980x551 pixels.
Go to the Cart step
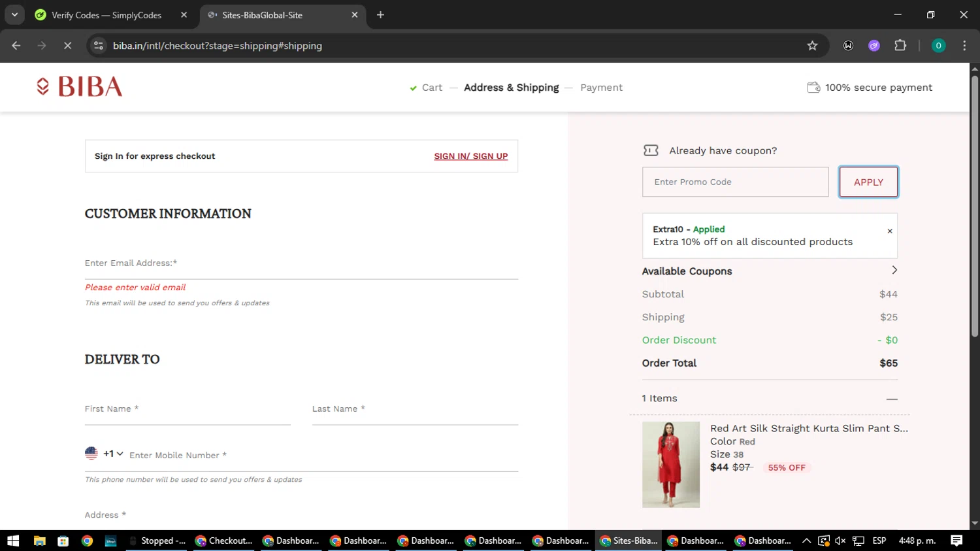pos(432,88)
